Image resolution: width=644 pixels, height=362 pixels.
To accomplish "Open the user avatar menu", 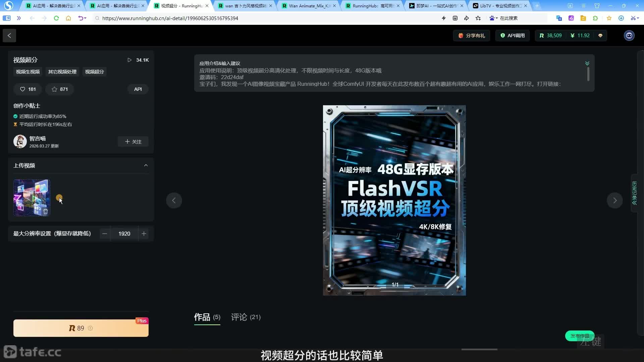I will (x=629, y=36).
